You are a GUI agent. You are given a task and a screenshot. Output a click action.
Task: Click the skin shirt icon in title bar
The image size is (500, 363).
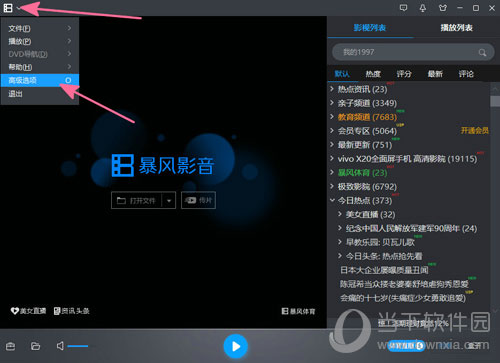coord(443,8)
